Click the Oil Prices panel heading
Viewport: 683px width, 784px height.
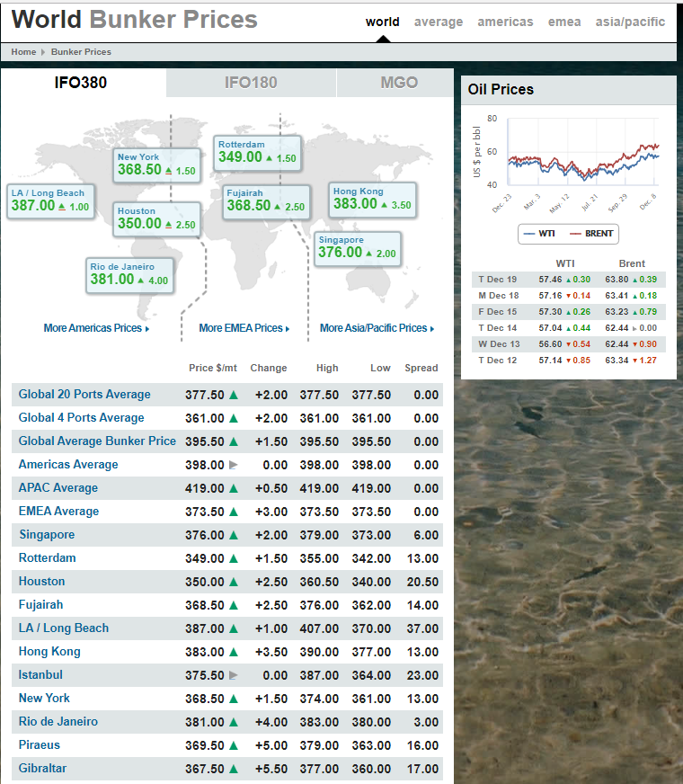point(501,90)
